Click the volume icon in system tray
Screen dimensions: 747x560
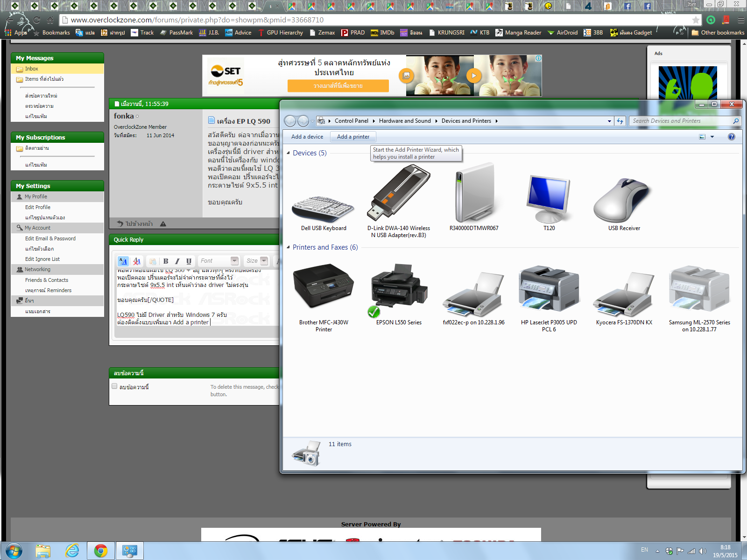coord(703,551)
